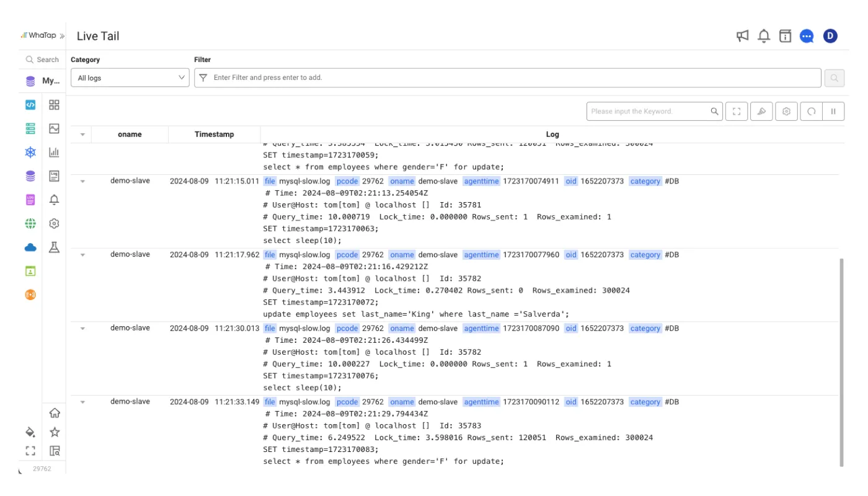Click the Filter input field

(508, 77)
